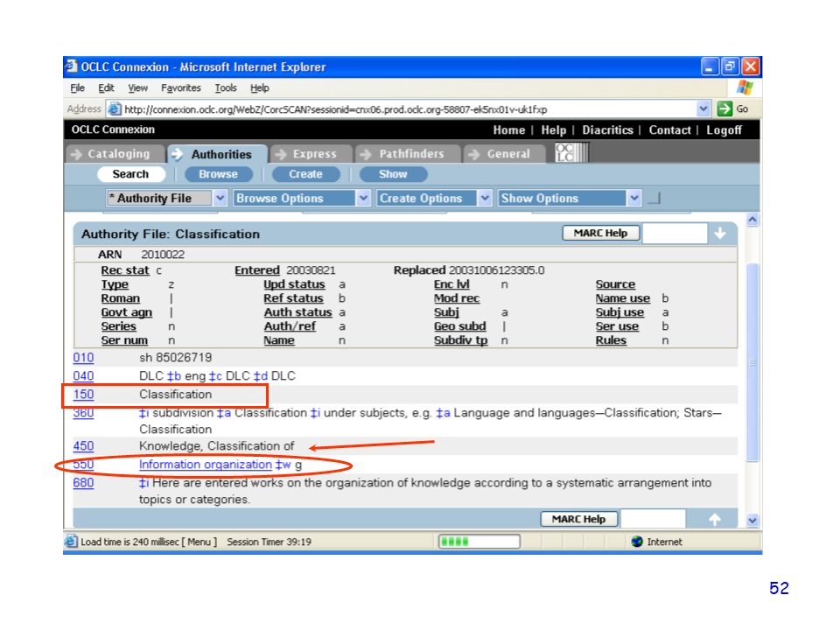Click the Create button

(306, 174)
